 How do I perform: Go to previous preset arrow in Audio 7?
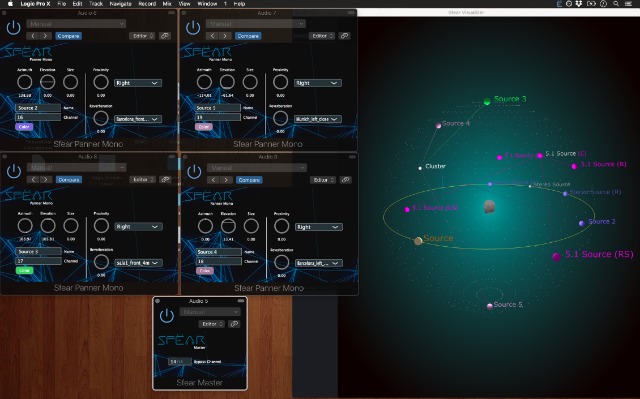(x=212, y=36)
